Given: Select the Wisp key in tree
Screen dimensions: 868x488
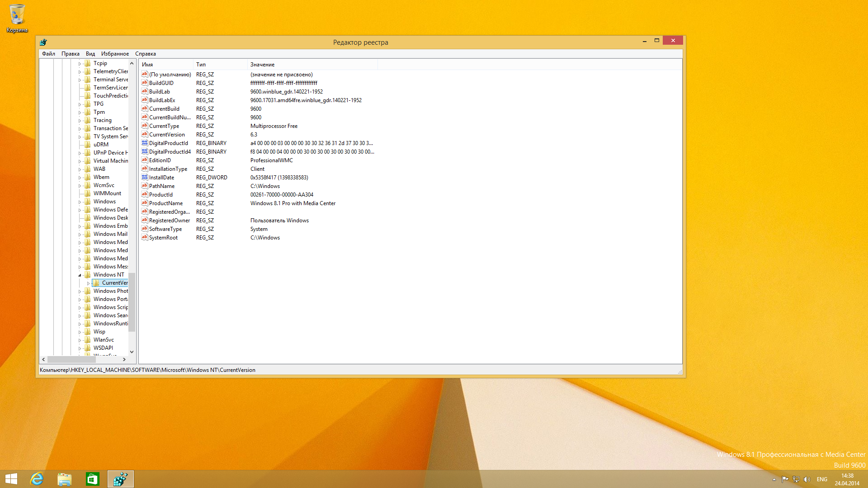Looking at the screenshot, I should [x=99, y=332].
